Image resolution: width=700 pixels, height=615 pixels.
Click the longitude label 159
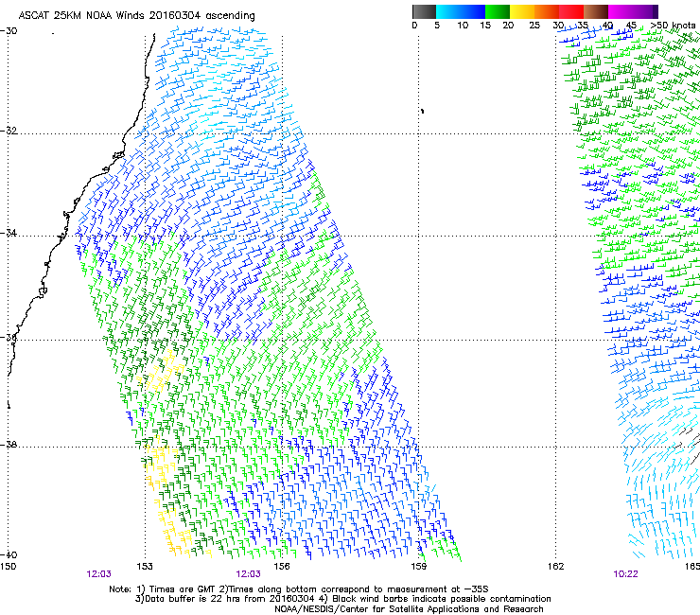[419, 567]
